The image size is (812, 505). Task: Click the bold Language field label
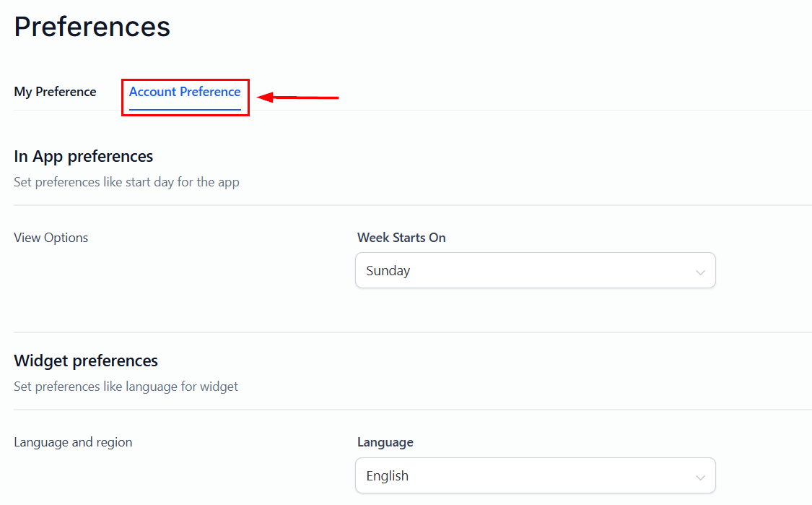385,442
